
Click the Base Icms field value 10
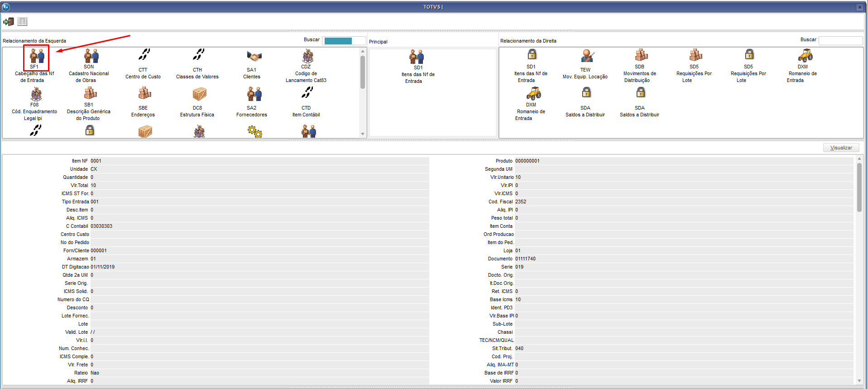click(684, 299)
